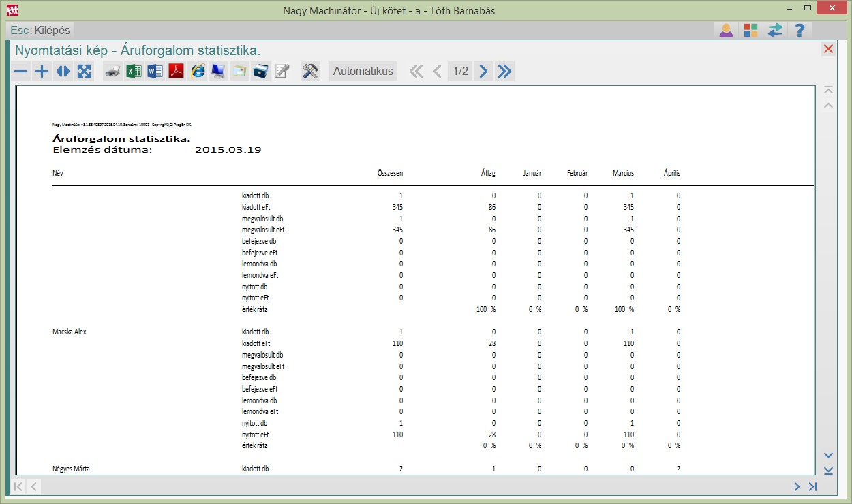Send the report by email envelope icon

tap(239, 72)
